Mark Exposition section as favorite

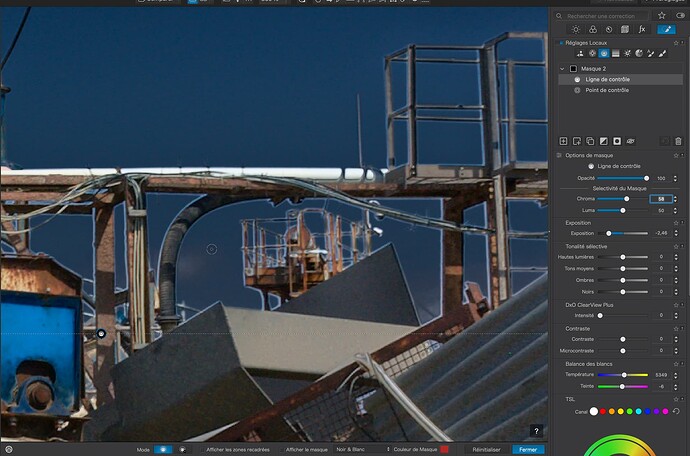(x=676, y=223)
